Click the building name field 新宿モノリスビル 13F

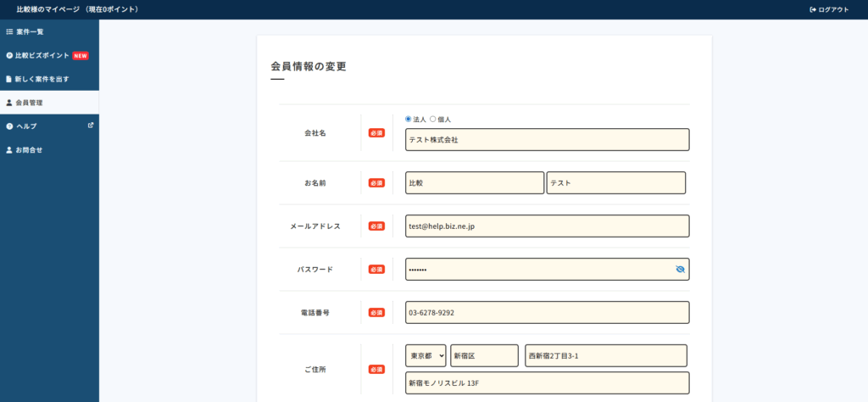pyautogui.click(x=547, y=382)
